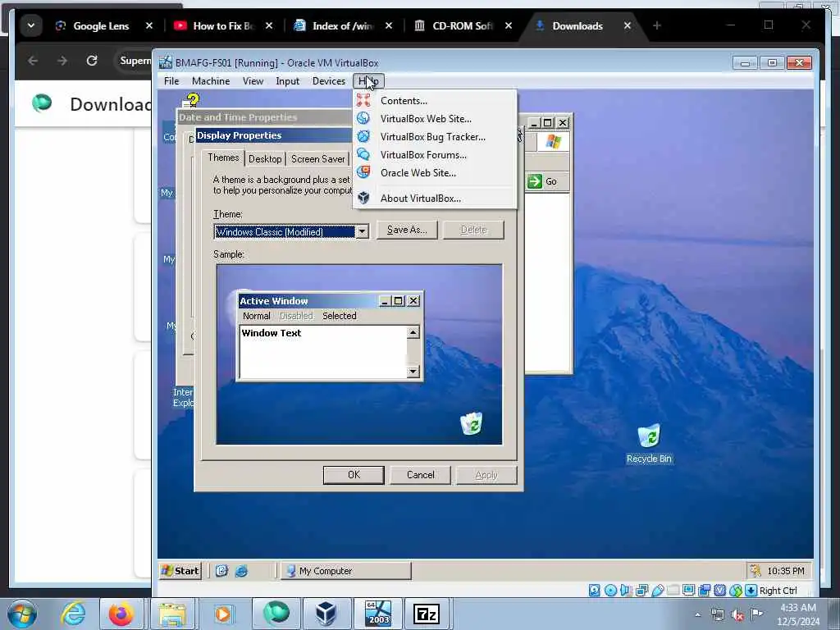840x630 pixels.
Task: Click the guest clock showing 10:35 PM
Action: pos(785,571)
